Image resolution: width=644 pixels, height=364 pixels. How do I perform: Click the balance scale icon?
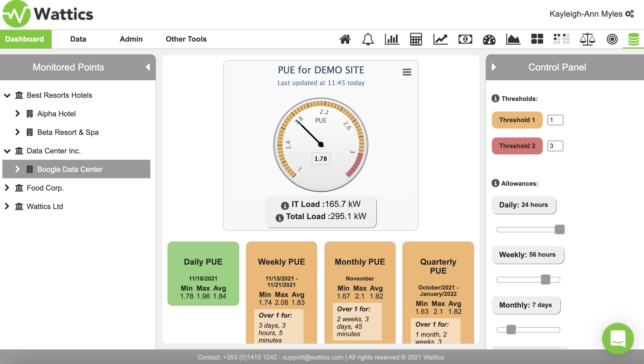[x=587, y=39]
